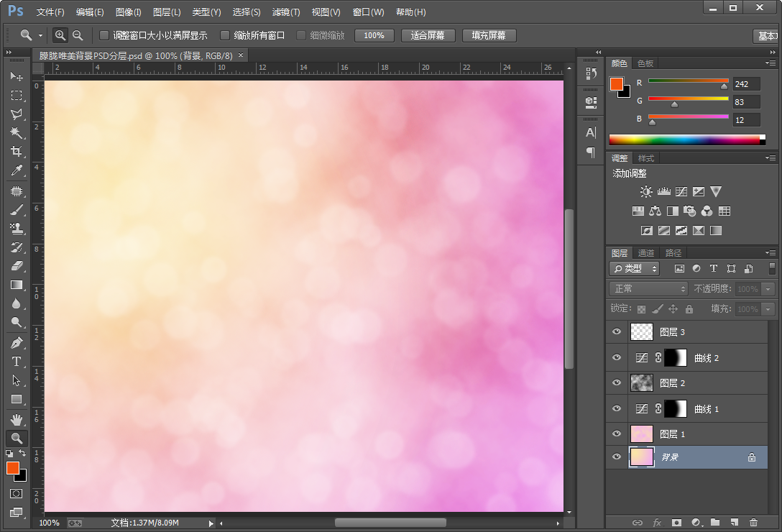Switch to the 通道 tab

646,253
